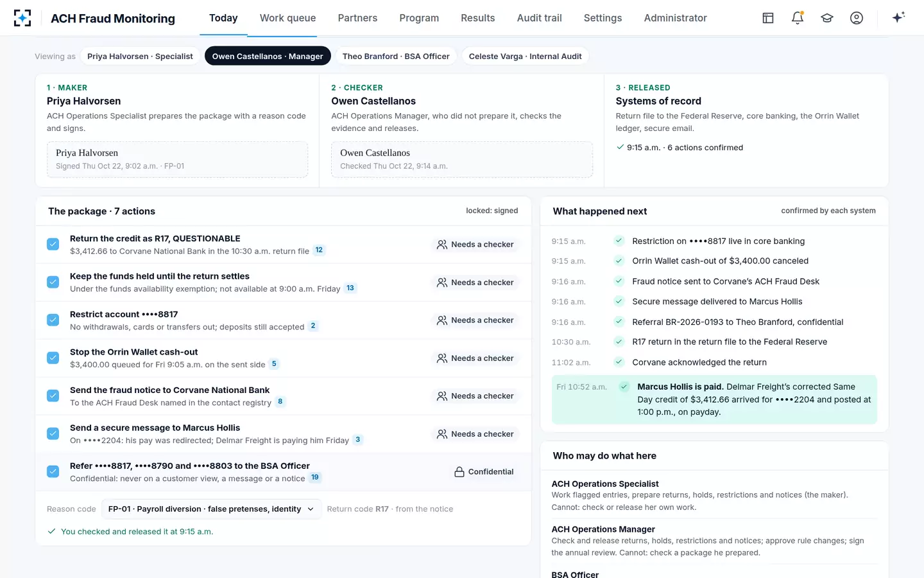The height and width of the screenshot is (578, 924).
Task: Click Priya Halvorsen signature box
Action: click(177, 159)
